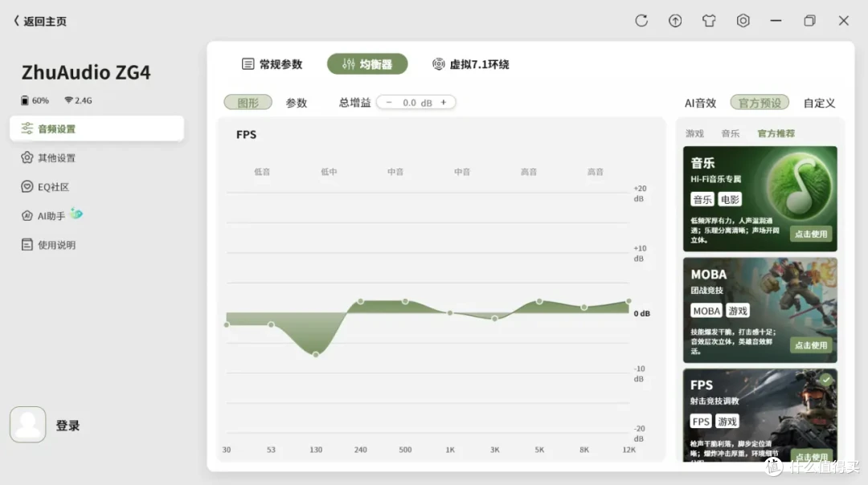Image resolution: width=868 pixels, height=485 pixels.
Task: Go back via 返回主页 link
Action: (40, 21)
